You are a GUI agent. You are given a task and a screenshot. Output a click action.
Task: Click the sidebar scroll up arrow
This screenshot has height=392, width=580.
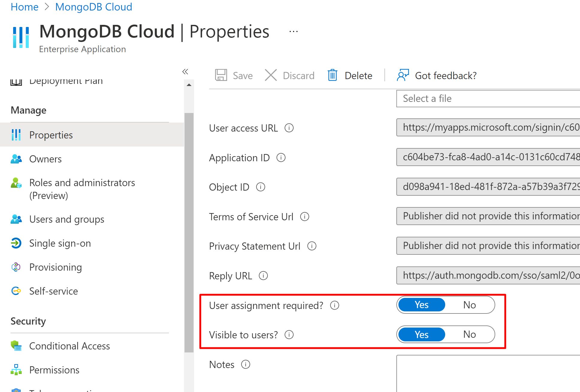189,85
